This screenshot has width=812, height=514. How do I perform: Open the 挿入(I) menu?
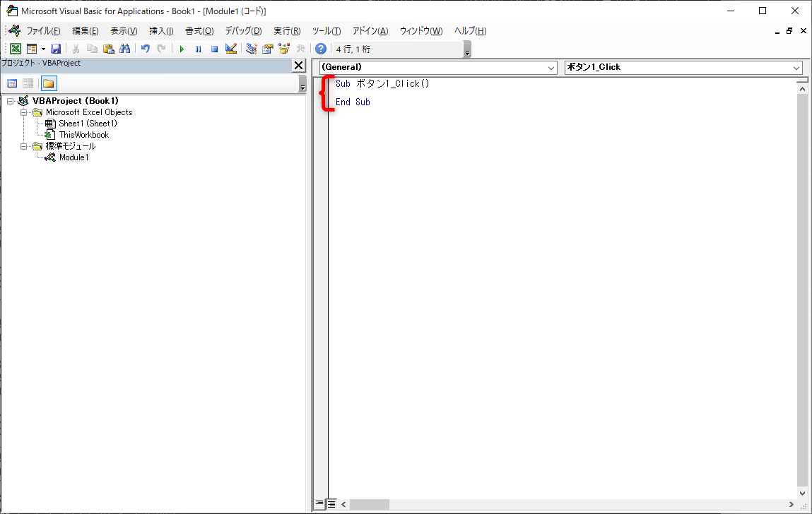pos(162,31)
